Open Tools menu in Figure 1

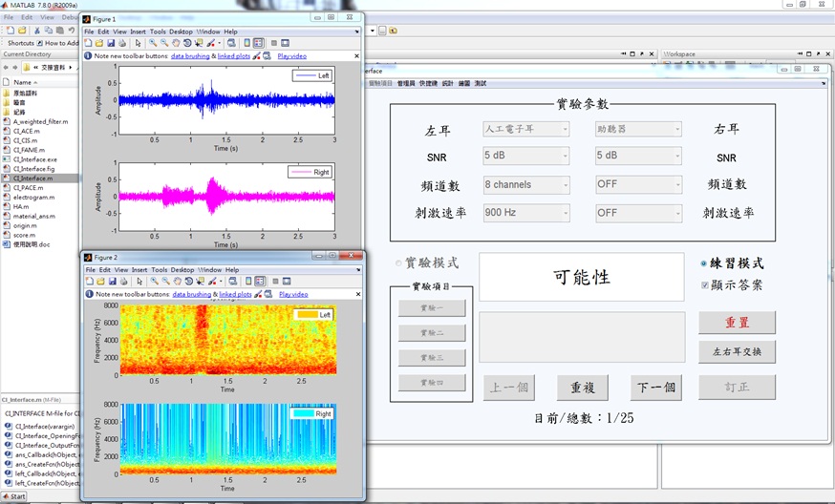156,31
